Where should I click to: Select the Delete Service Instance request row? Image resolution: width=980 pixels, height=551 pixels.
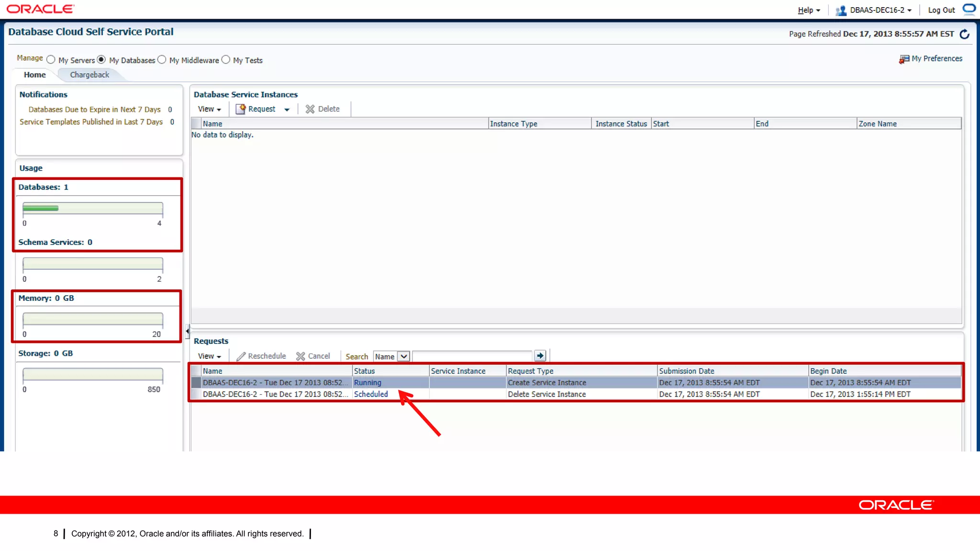click(576, 394)
